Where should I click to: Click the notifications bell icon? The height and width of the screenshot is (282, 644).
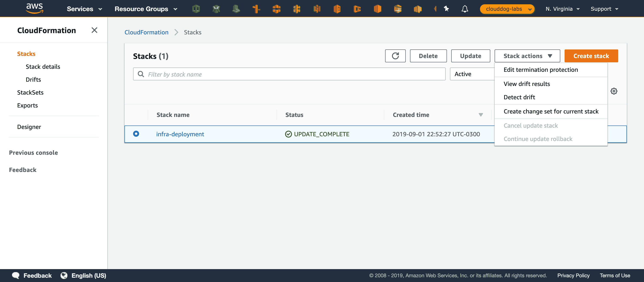(x=465, y=9)
